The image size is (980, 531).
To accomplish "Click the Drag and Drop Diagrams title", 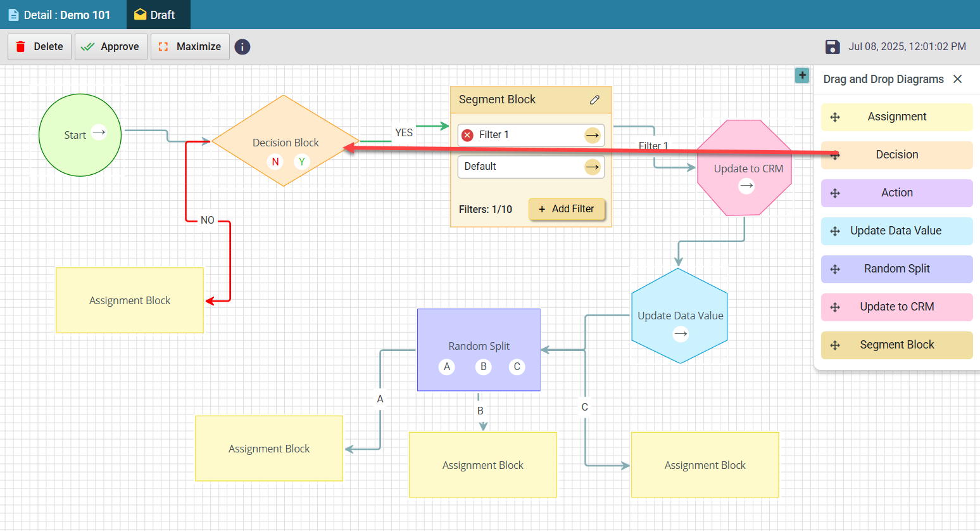I will pos(883,79).
